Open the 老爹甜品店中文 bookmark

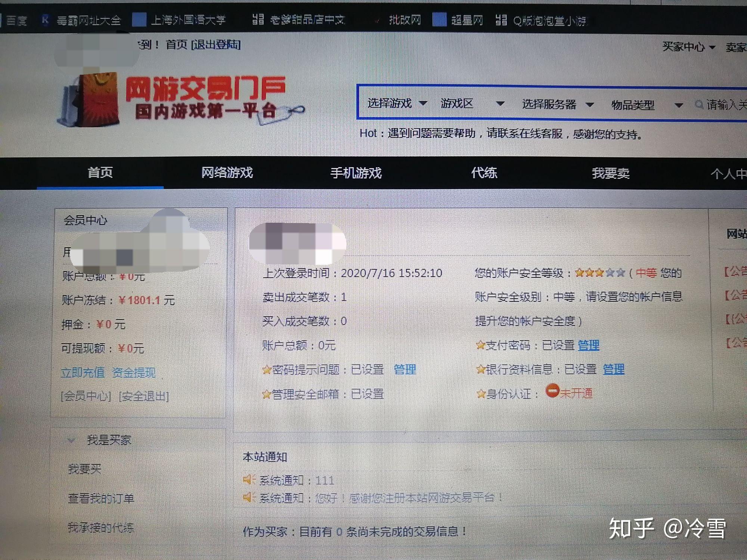pyautogui.click(x=299, y=19)
